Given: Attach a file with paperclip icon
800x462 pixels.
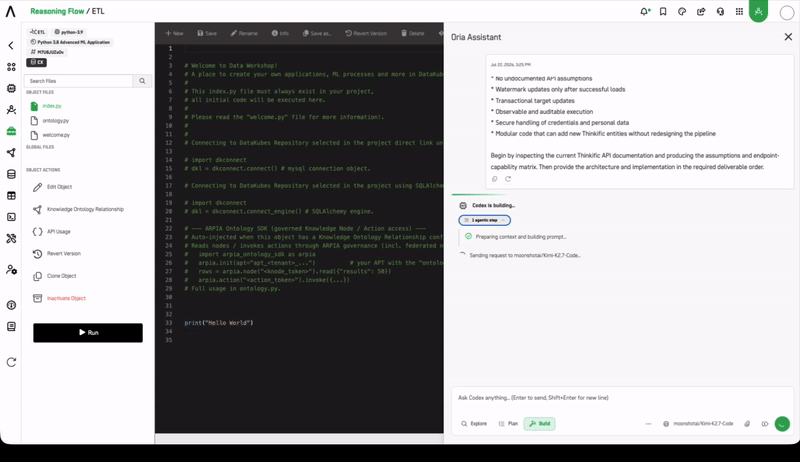Looking at the screenshot, I should coord(747,424).
